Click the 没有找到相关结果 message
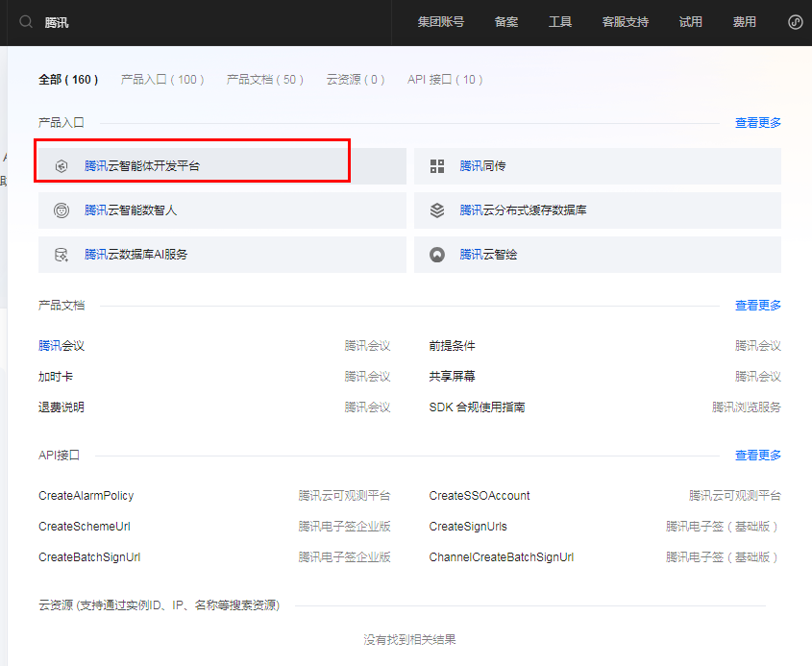Screen dimensions: 812x666 pos(409,640)
